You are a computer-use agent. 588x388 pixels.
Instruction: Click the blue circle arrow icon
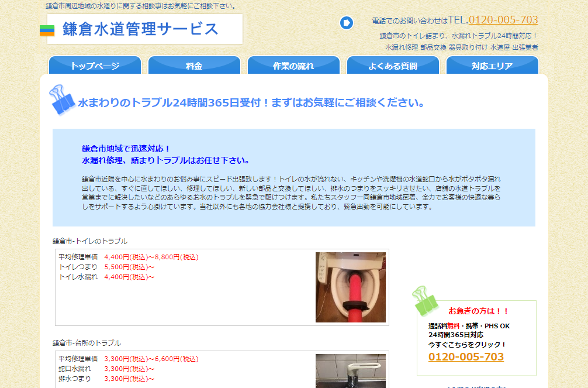point(347,23)
